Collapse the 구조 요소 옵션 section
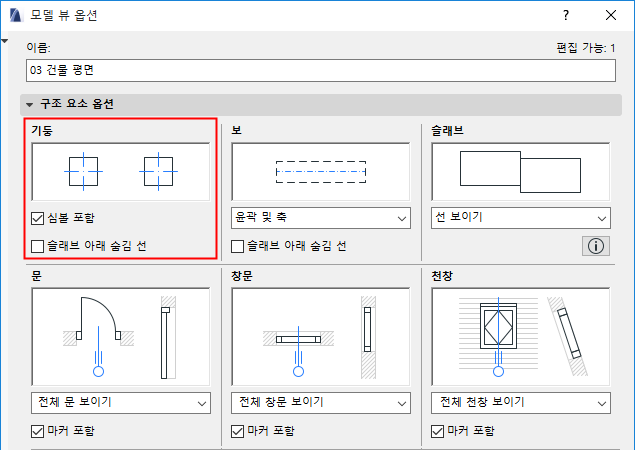635x450 pixels. click(30, 104)
